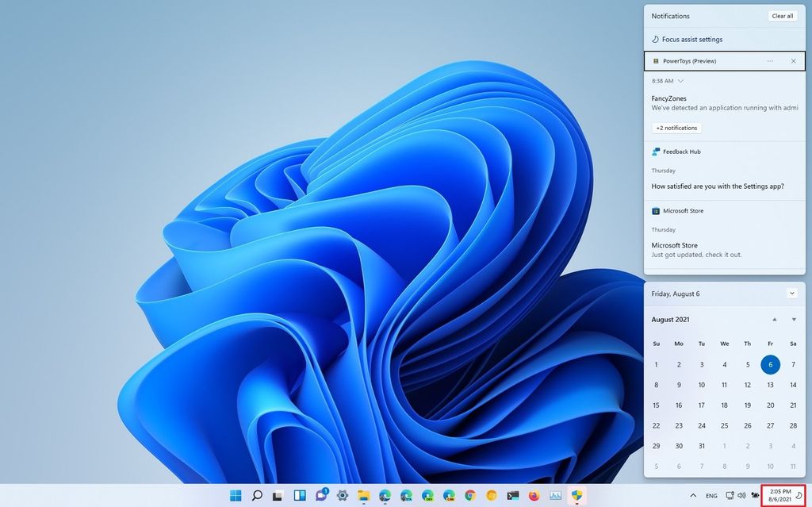Screen dimensions: 812x507
Task: Launch Edge Canary from the taskbar
Action: (447, 495)
